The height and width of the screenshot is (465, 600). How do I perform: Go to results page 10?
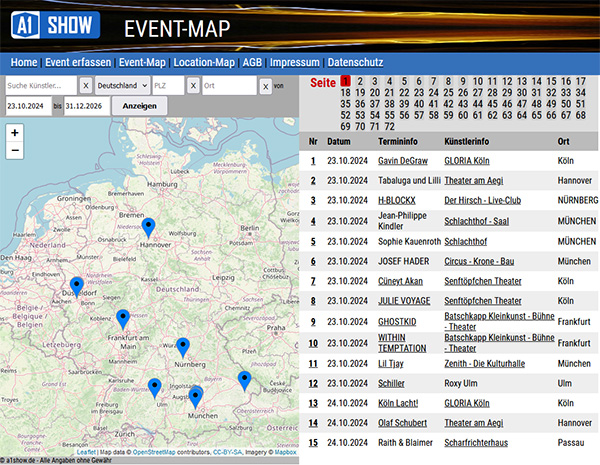tap(478, 82)
